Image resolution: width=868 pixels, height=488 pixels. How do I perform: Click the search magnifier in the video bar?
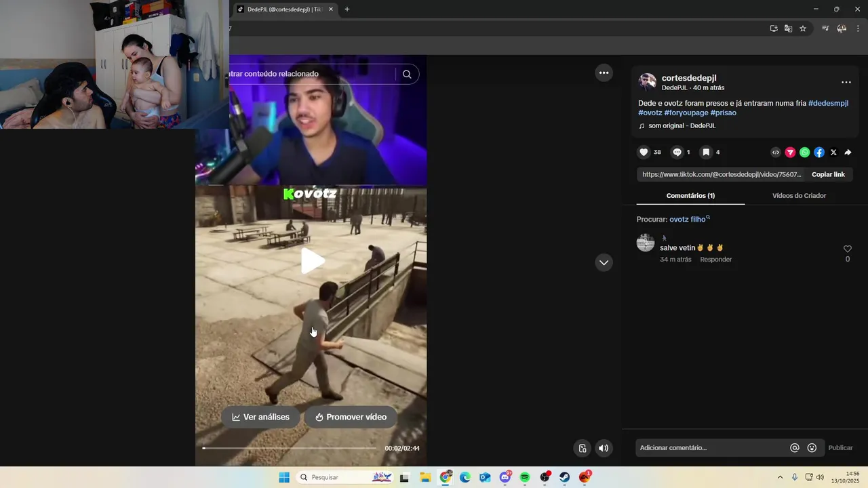(x=407, y=75)
